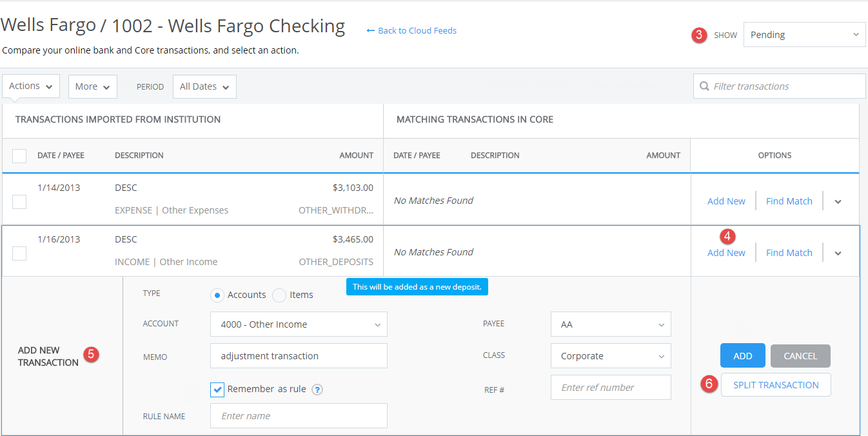Click the 1/16/2013 date cell
868x436 pixels.
tap(59, 239)
